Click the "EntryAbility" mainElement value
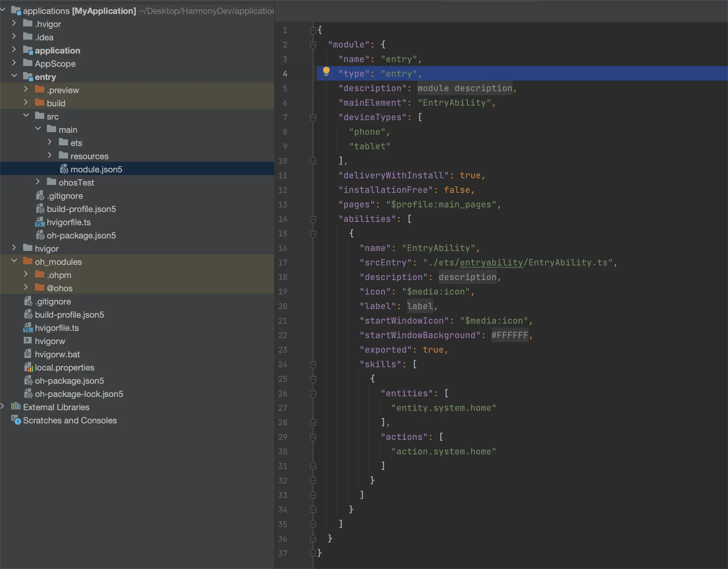 [x=454, y=103]
